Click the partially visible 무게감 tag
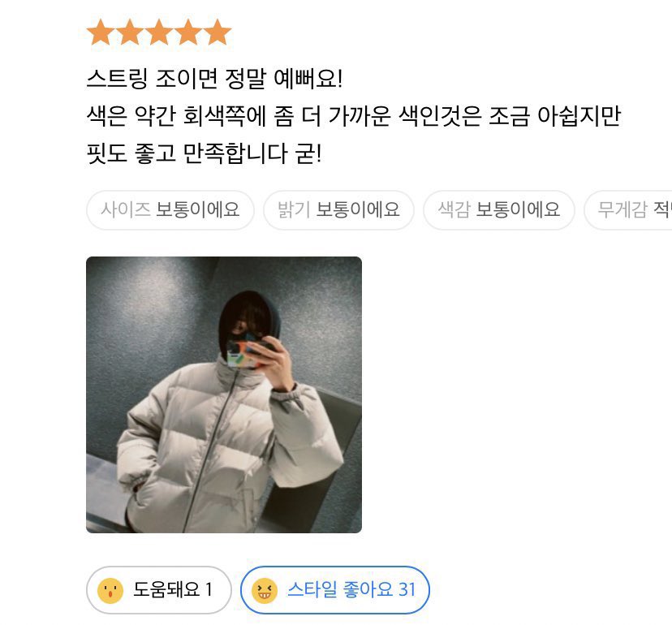 coord(628,210)
